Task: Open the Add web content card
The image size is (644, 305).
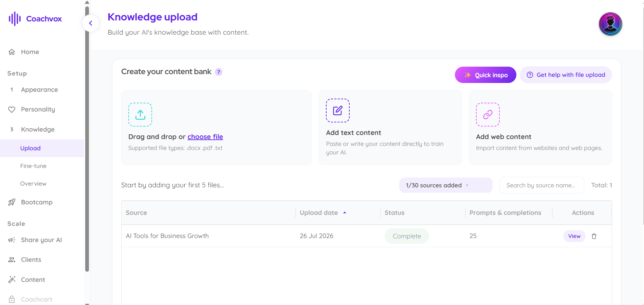Action: point(540,128)
